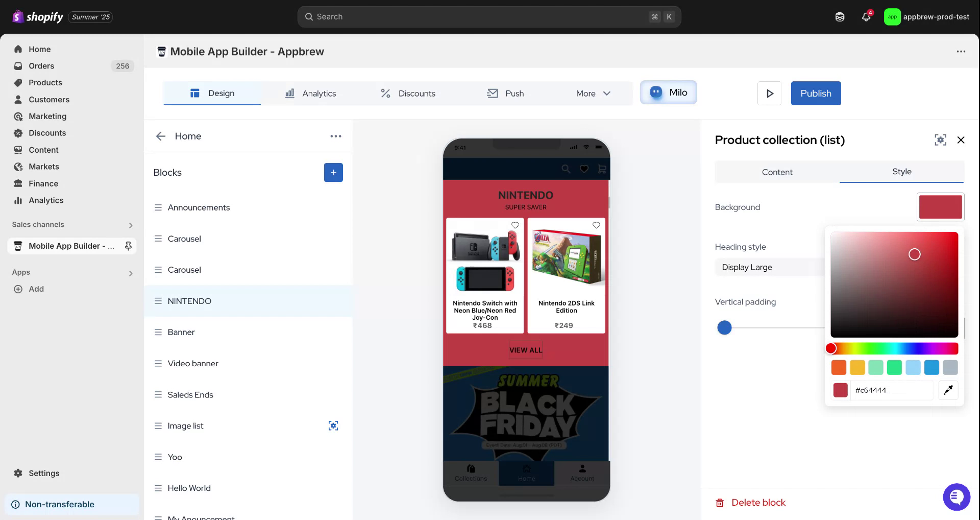Open the chat support bubble
This screenshot has height=520, width=980.
coord(956,497)
